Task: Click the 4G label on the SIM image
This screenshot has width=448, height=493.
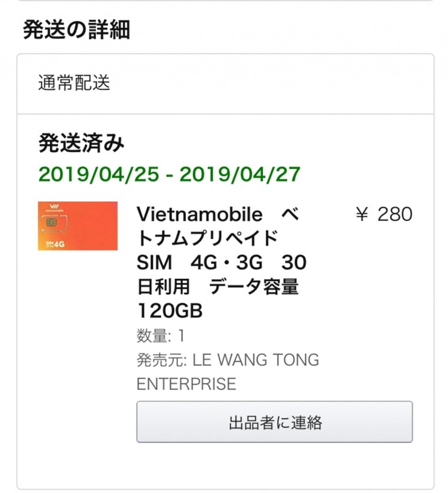Action: click(x=59, y=244)
